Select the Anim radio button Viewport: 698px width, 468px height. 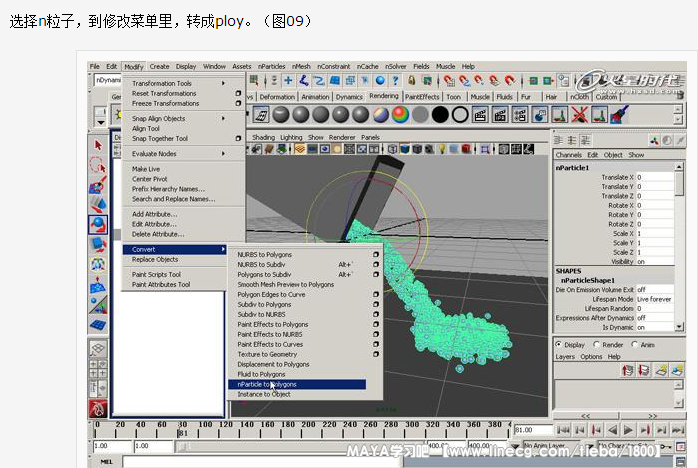pos(634,344)
